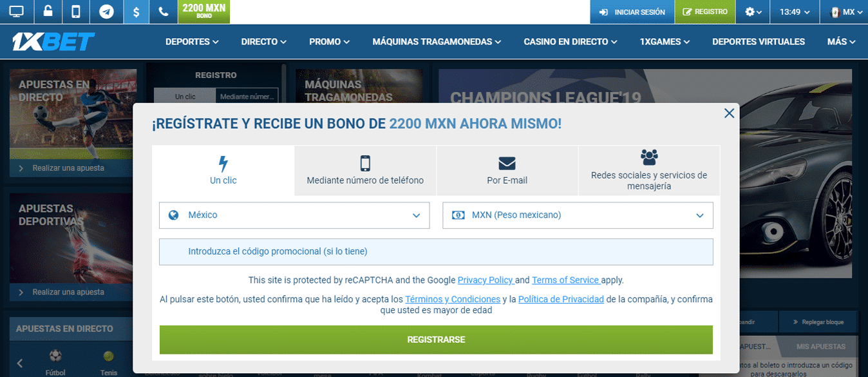Click the Fútbol soccer ball icon
The width and height of the screenshot is (868, 377).
55,356
